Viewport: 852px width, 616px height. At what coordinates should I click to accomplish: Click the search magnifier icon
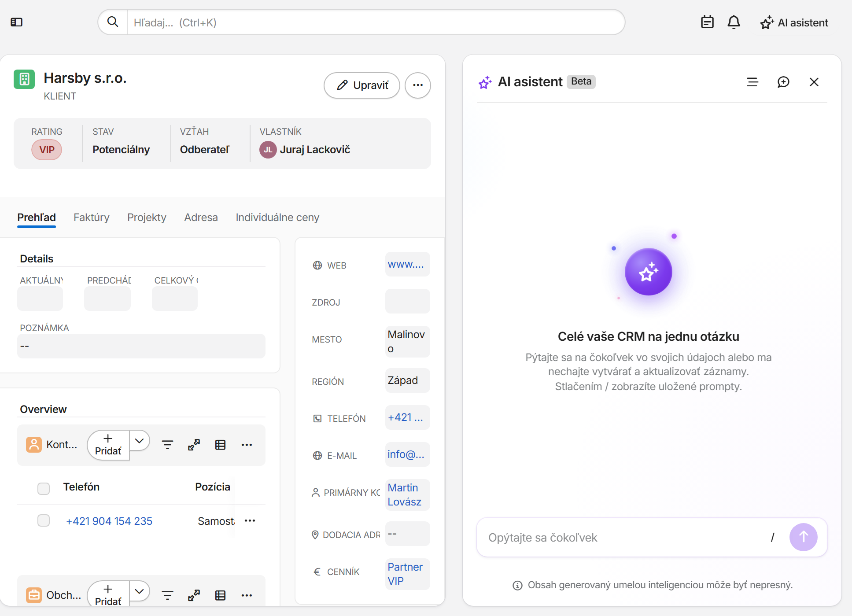tap(113, 22)
